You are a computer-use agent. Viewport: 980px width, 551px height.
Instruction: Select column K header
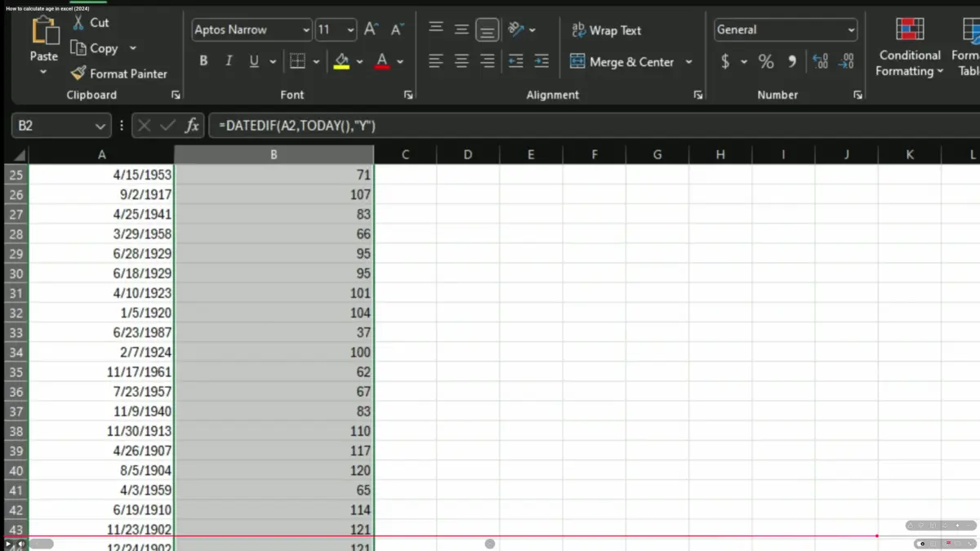pyautogui.click(x=910, y=155)
